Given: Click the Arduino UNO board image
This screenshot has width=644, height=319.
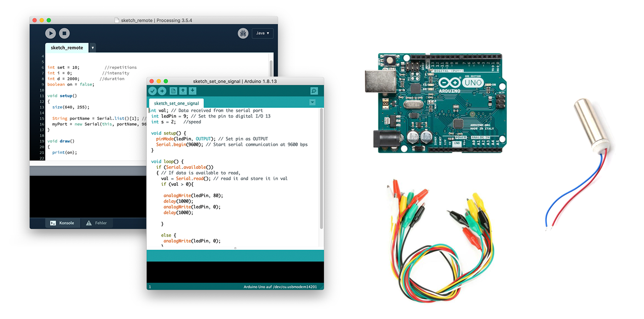Looking at the screenshot, I should [x=436, y=103].
